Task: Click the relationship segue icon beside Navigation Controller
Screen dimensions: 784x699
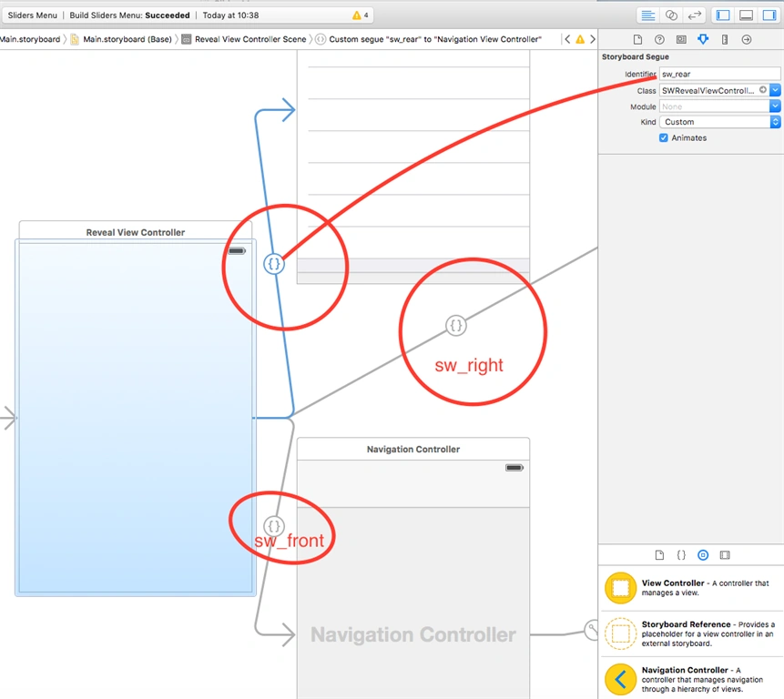Action: click(x=592, y=629)
